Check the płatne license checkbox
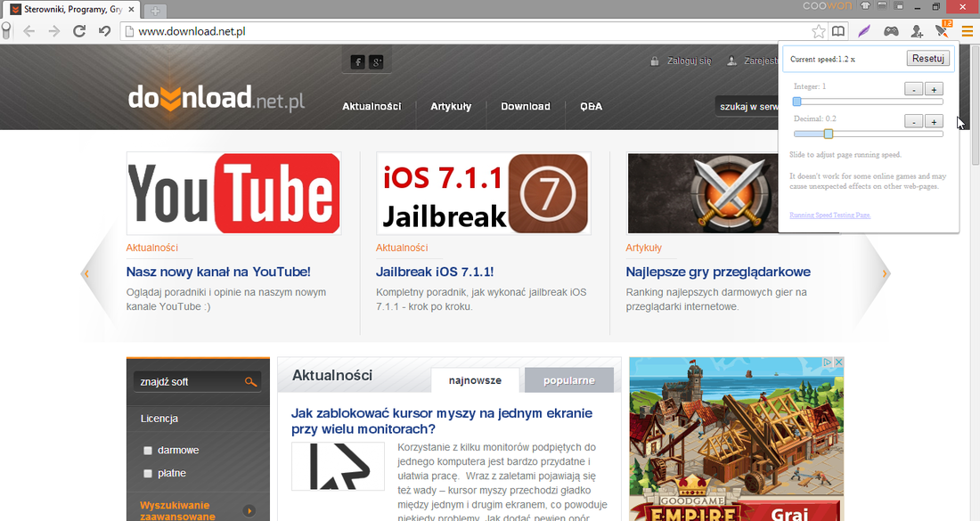Screen dimensions: 980x521 click(x=148, y=474)
